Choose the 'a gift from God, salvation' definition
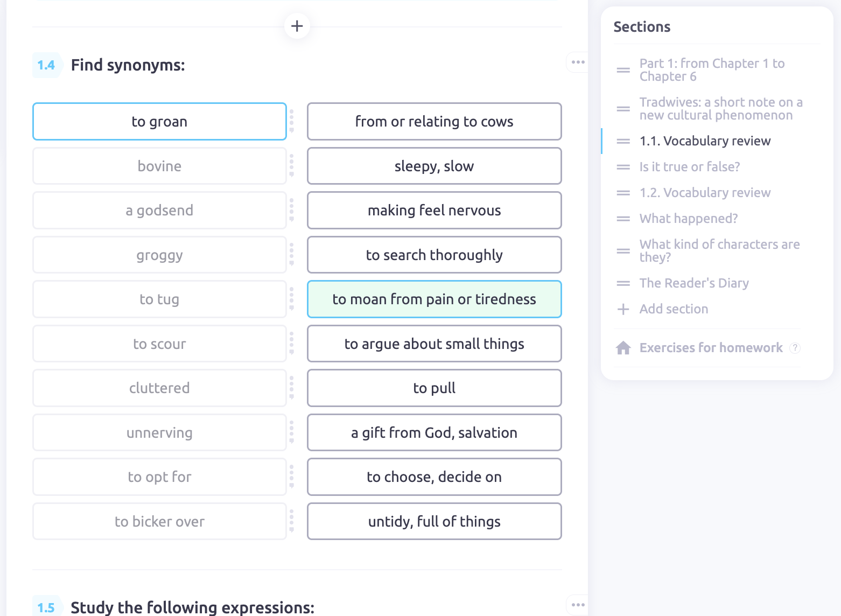 pyautogui.click(x=434, y=432)
